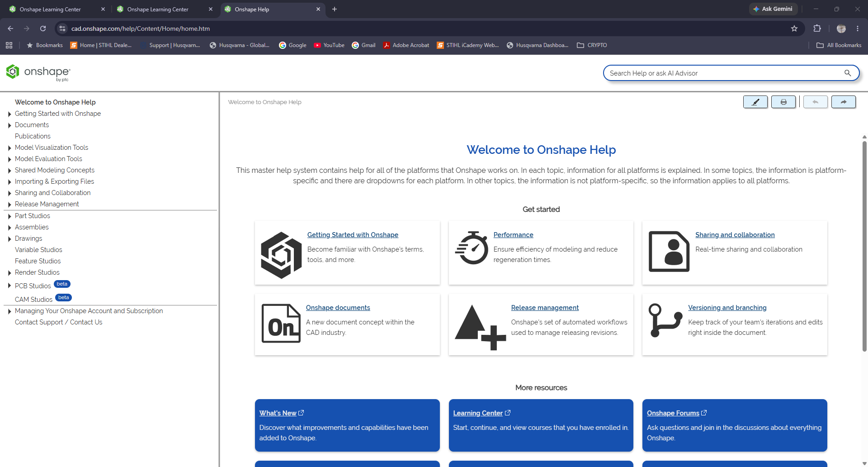Expand Model Evaluation Tools node
The image size is (868, 467).
pos(9,159)
